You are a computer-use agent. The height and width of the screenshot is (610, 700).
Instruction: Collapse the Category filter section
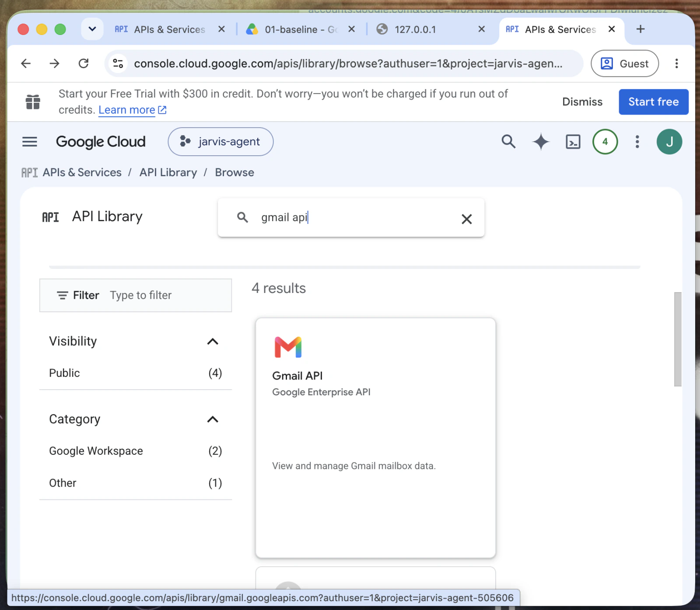(x=213, y=419)
